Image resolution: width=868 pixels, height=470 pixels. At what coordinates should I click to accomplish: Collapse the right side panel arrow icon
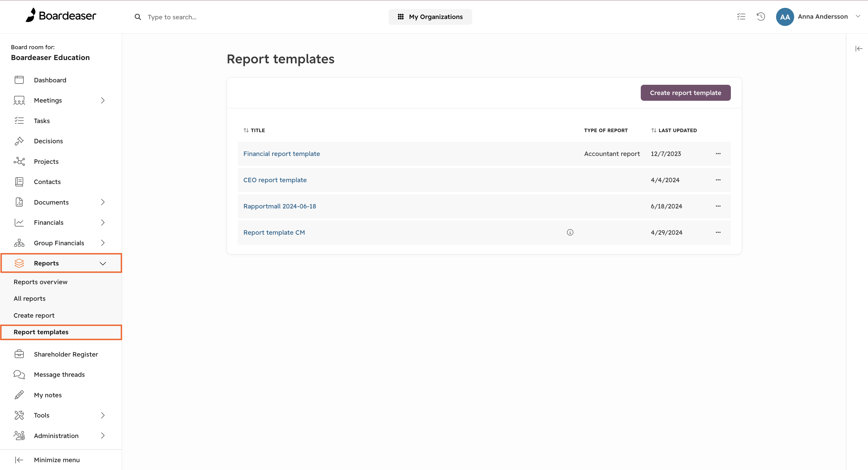coord(859,49)
